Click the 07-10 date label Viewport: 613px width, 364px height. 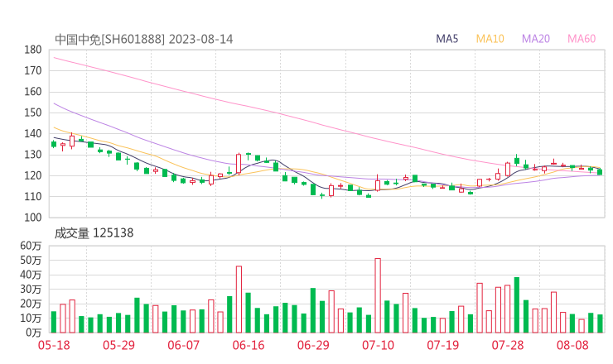(x=378, y=345)
